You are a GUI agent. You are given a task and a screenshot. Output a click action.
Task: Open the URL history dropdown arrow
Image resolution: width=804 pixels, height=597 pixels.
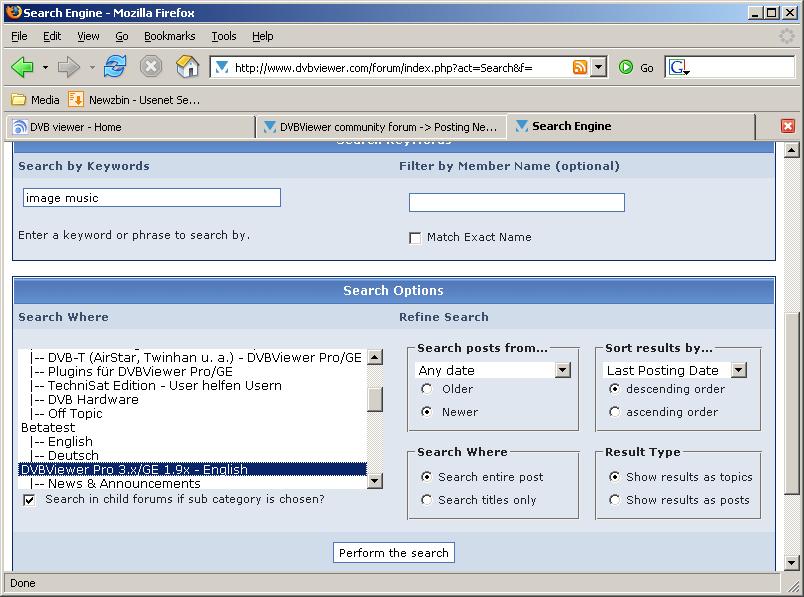(x=598, y=67)
